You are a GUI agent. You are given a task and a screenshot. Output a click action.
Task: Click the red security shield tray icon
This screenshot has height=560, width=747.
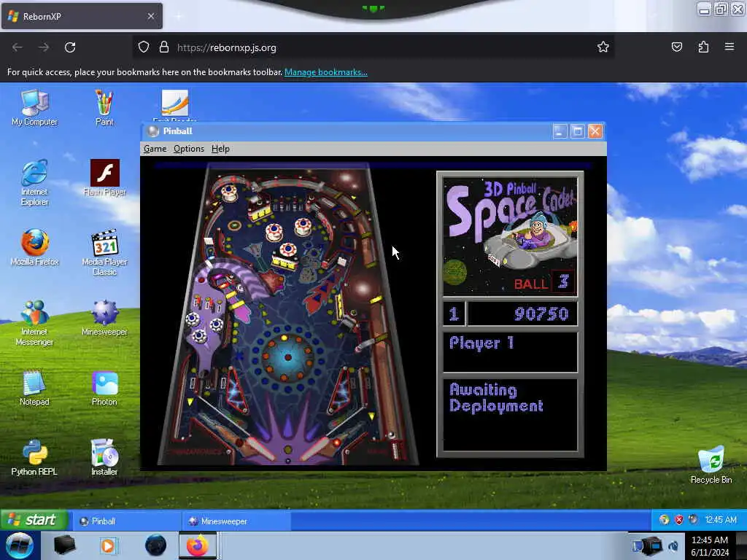pos(679,519)
